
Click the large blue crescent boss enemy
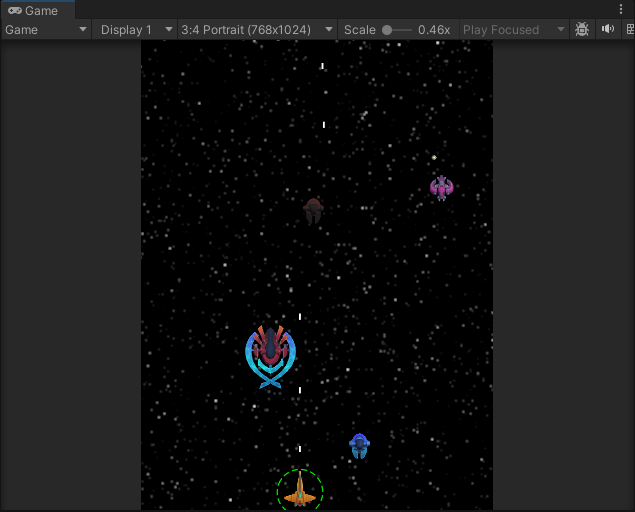click(271, 356)
